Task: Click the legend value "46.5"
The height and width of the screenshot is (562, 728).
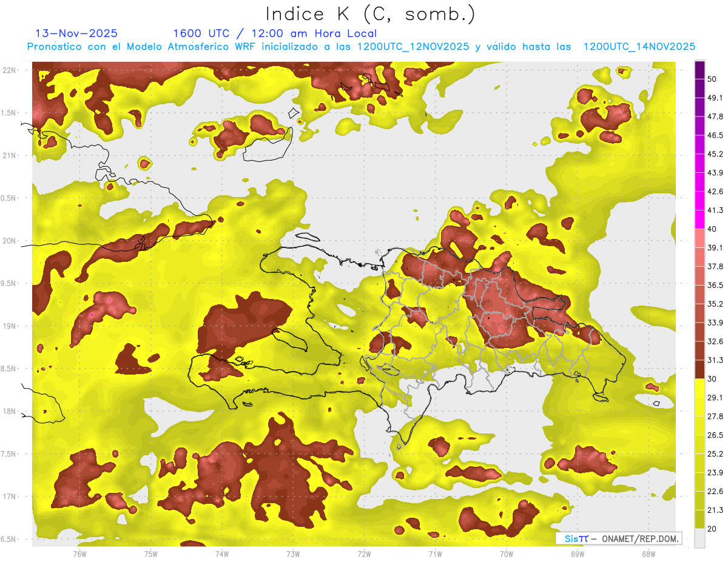Action: tap(715, 135)
